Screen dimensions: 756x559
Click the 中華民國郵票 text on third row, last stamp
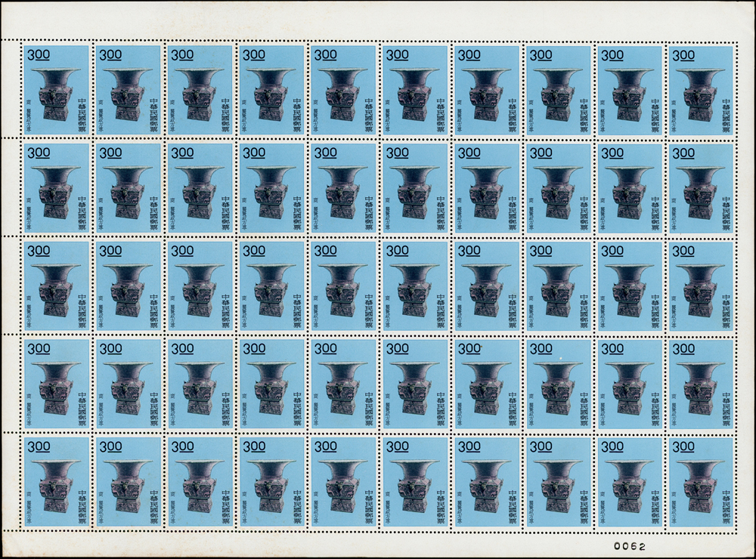click(x=727, y=311)
